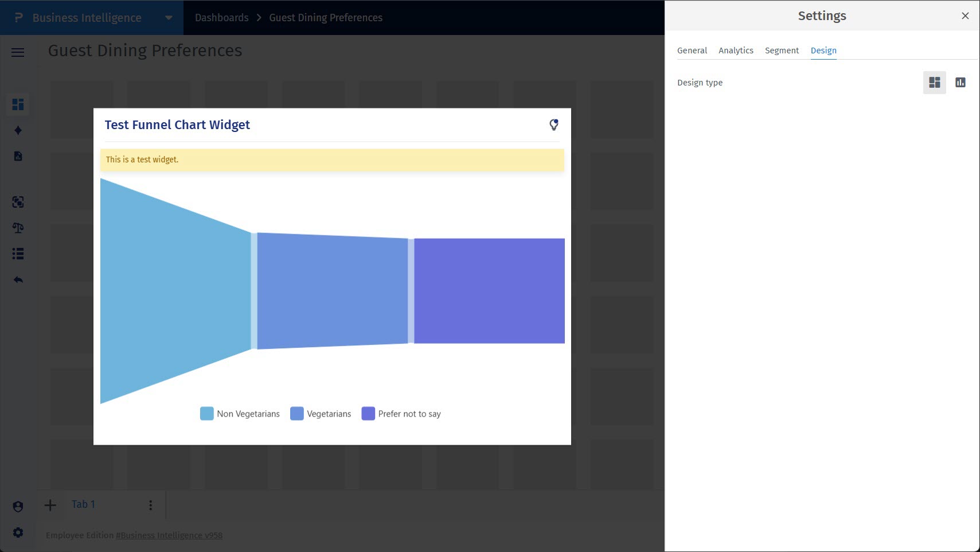Open the list view icon in sidebar
The image size is (980, 552).
pyautogui.click(x=18, y=254)
